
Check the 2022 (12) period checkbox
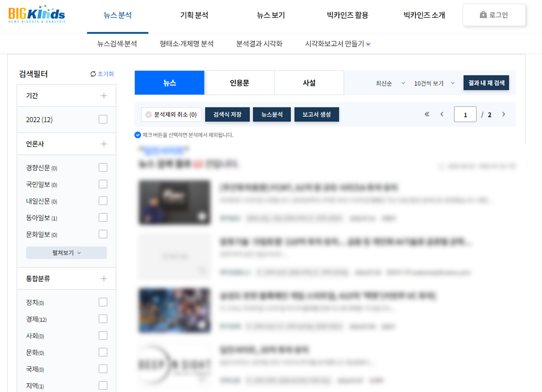[103, 119]
